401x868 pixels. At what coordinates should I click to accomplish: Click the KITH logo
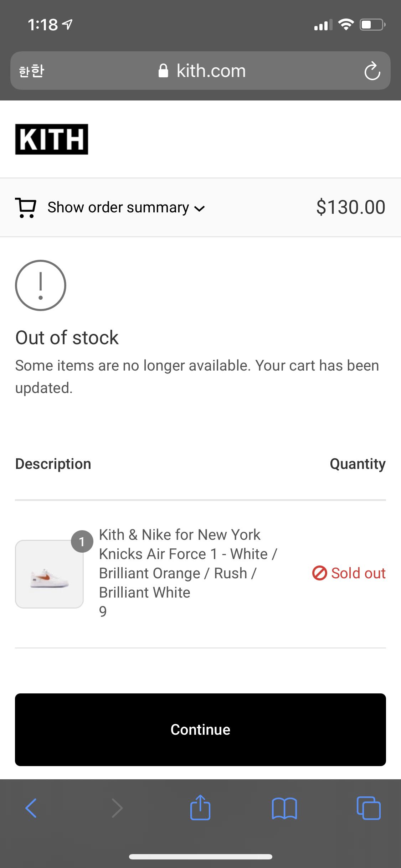(x=52, y=139)
